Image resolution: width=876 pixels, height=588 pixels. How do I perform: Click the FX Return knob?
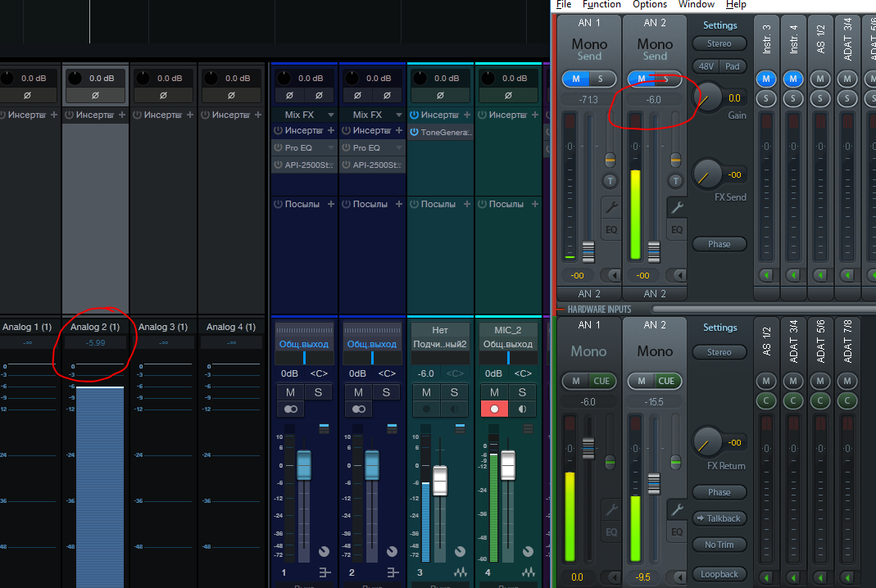(706, 441)
